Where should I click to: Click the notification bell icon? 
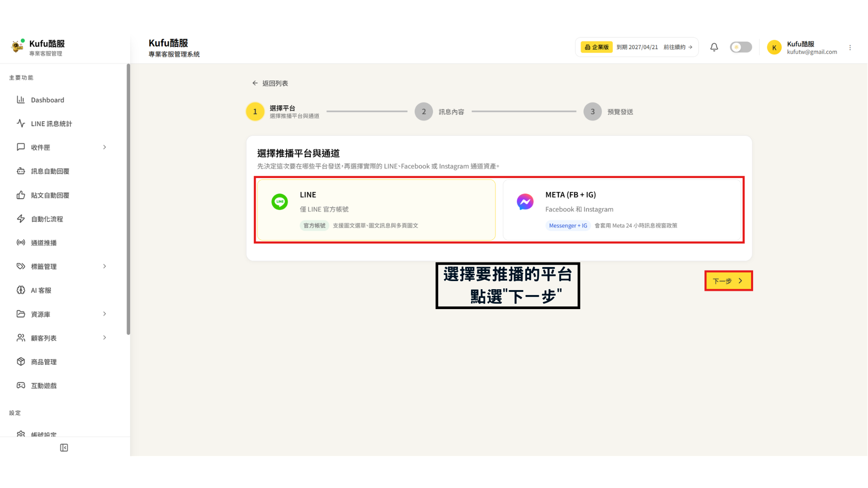[x=714, y=47]
